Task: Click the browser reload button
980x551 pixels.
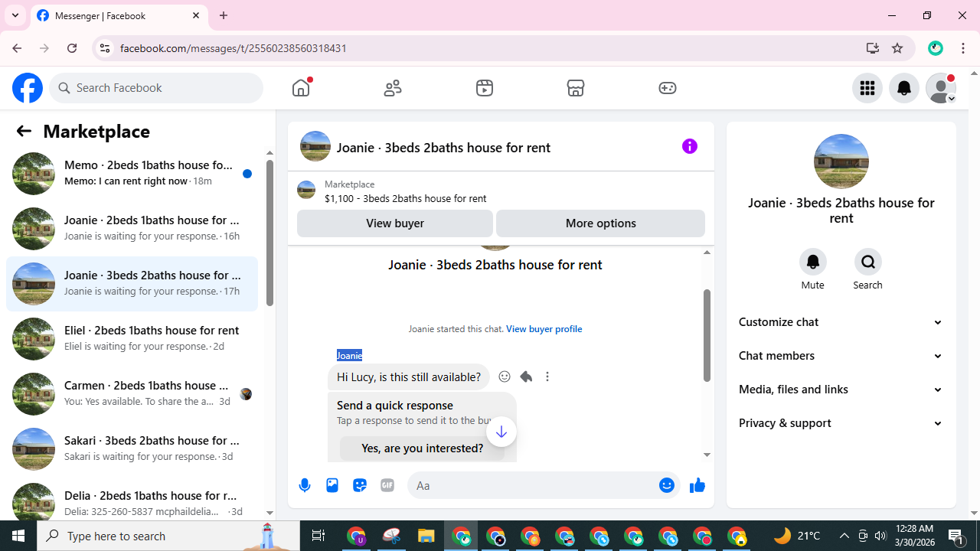Action: tap(72, 48)
